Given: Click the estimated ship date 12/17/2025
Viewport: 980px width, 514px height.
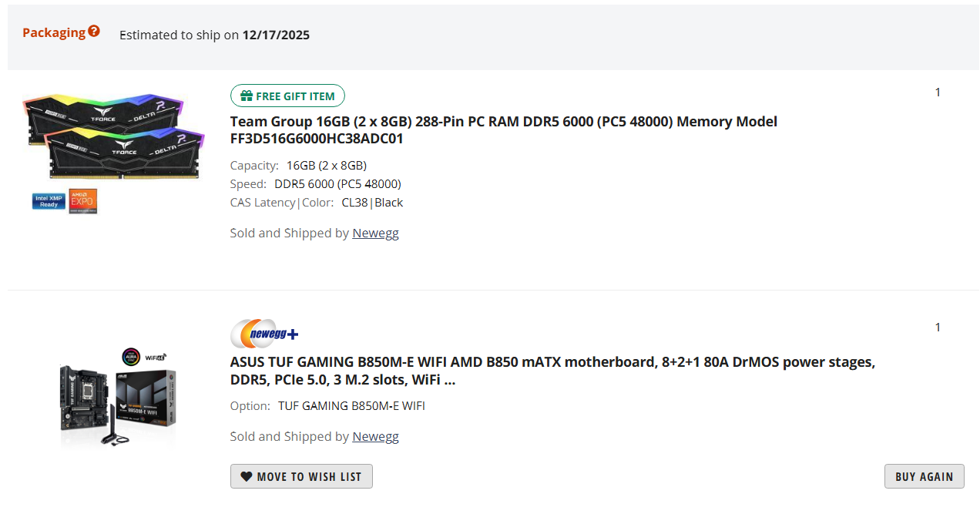Looking at the screenshot, I should pyautogui.click(x=276, y=35).
